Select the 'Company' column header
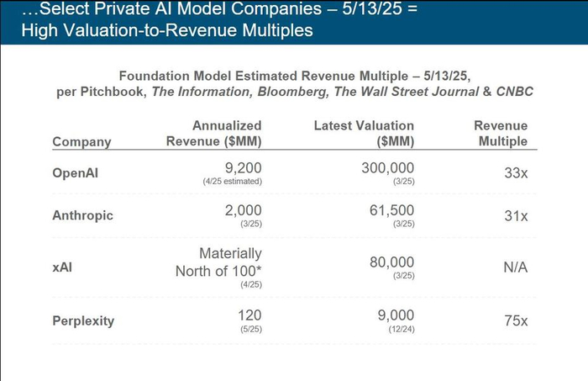588x381 pixels. 81,141
